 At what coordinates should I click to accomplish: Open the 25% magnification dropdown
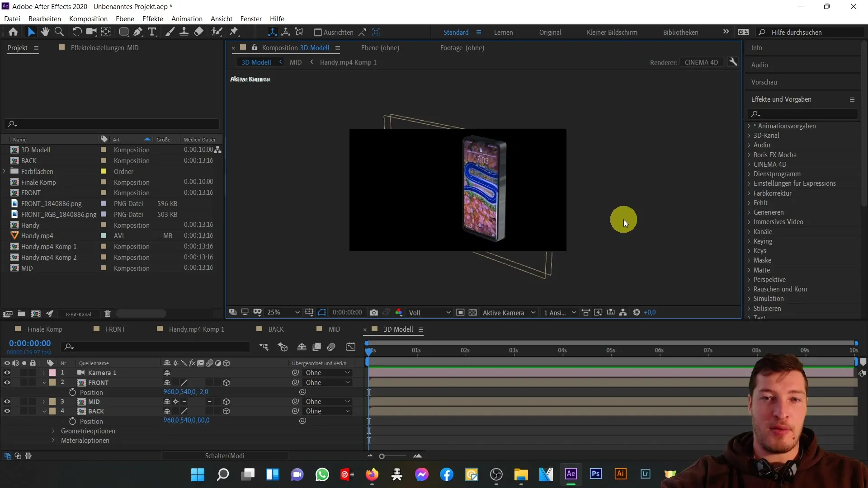pos(283,313)
